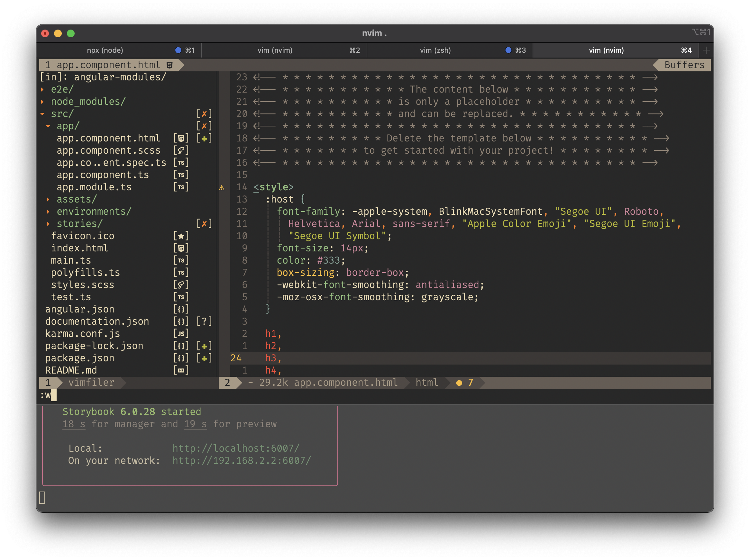Screen dimensions: 750x560
Task: Click the modified dot showing 7 in statusline
Action: [460, 383]
